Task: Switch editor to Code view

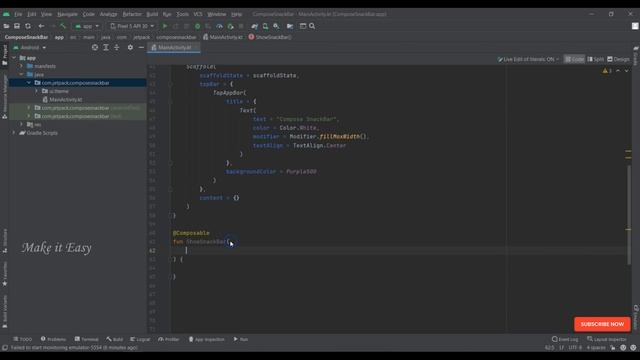Action: pyautogui.click(x=574, y=59)
